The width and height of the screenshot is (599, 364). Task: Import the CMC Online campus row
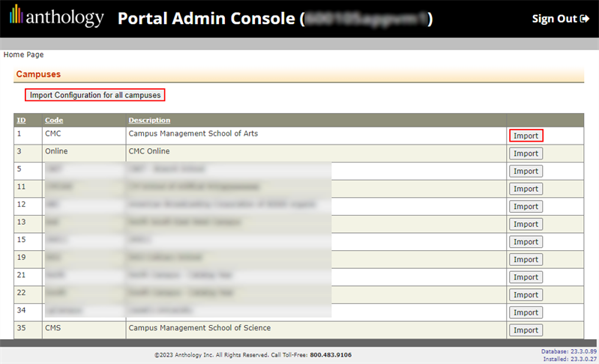point(526,154)
